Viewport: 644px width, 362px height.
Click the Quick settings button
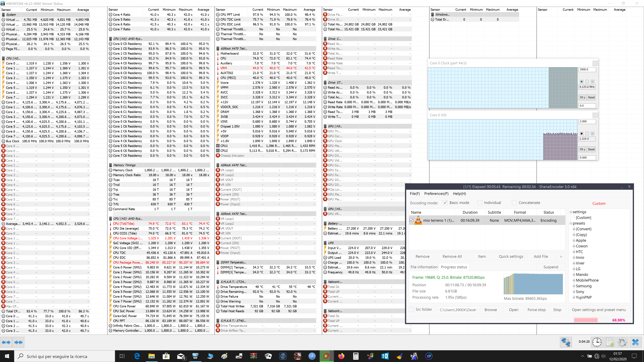[511, 257]
